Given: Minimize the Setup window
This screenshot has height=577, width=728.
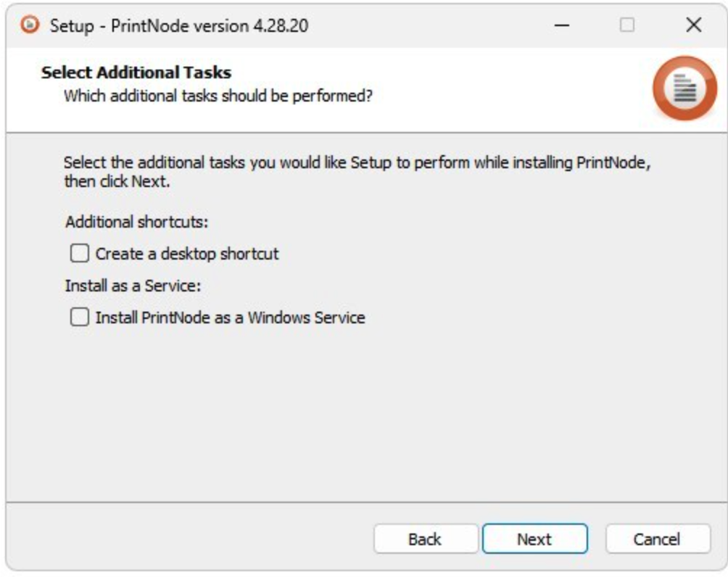Looking at the screenshot, I should pos(562,25).
